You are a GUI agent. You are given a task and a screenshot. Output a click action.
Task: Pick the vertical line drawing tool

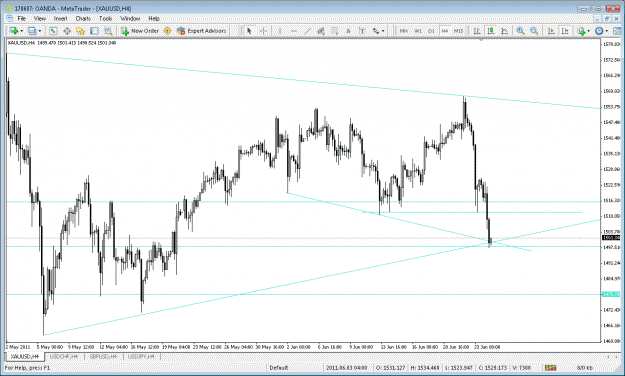pos(280,31)
